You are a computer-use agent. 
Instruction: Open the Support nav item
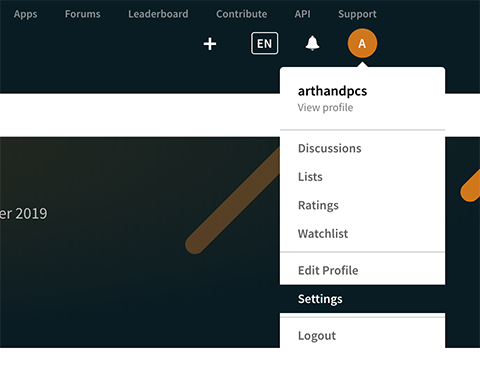coord(357,14)
